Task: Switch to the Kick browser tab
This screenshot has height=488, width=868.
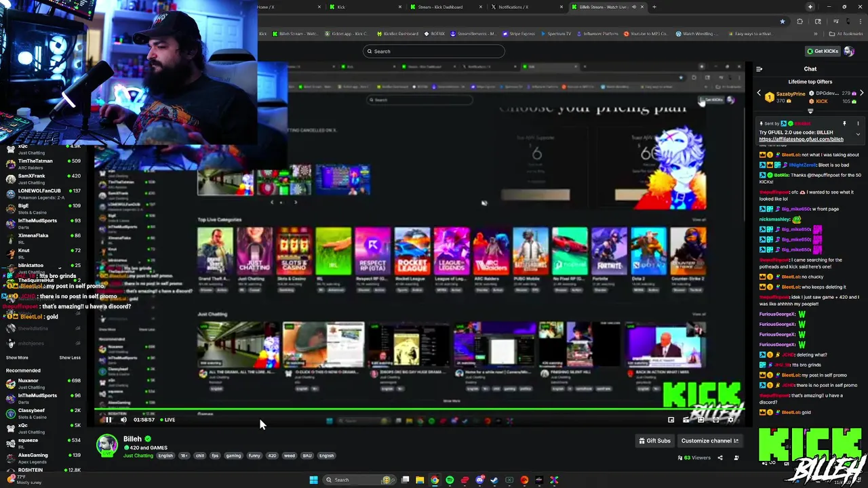Action: click(366, 7)
